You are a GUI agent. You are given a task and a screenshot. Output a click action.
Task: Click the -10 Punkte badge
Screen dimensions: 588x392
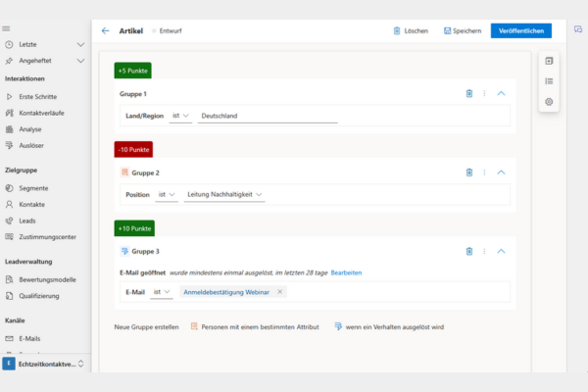[133, 149]
